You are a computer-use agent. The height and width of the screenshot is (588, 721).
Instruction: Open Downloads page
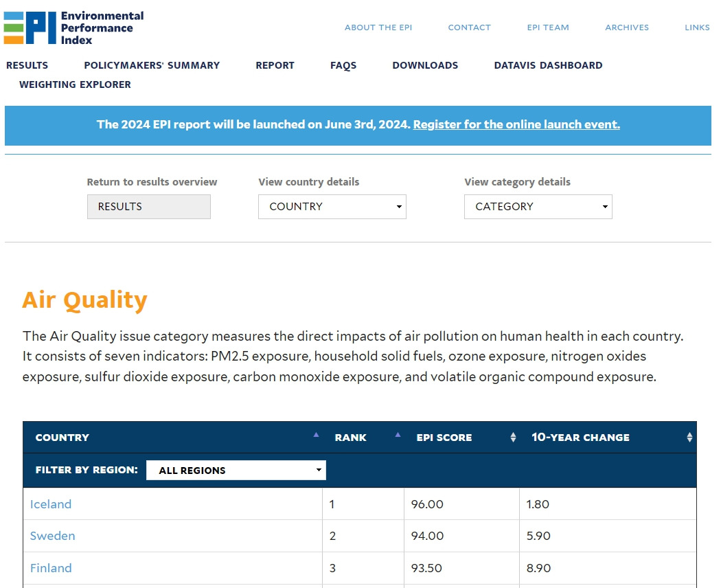(x=425, y=65)
